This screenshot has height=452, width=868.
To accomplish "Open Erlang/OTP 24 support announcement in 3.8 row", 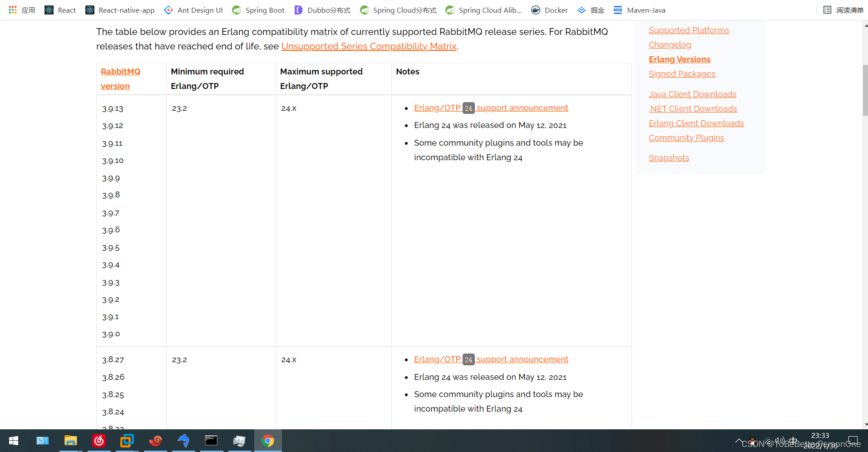I will [491, 359].
